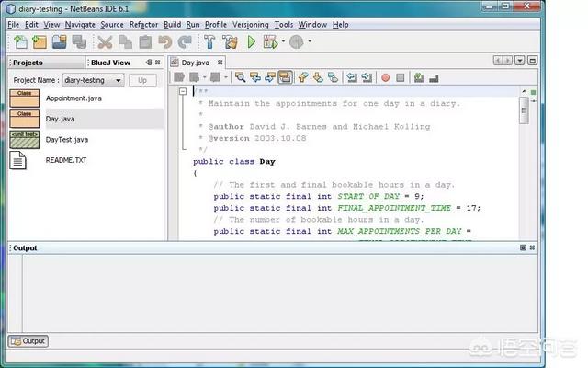Click Find Next Occurrence icon

[270, 77]
